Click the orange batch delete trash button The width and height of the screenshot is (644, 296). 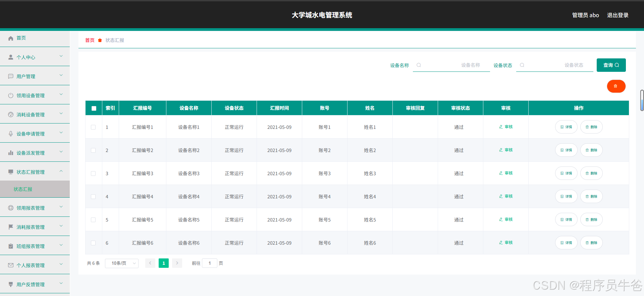(616, 86)
